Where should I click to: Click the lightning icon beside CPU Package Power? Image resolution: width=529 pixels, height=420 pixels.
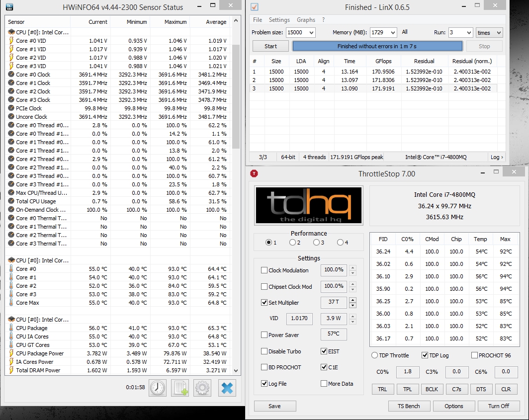pyautogui.click(x=11, y=353)
